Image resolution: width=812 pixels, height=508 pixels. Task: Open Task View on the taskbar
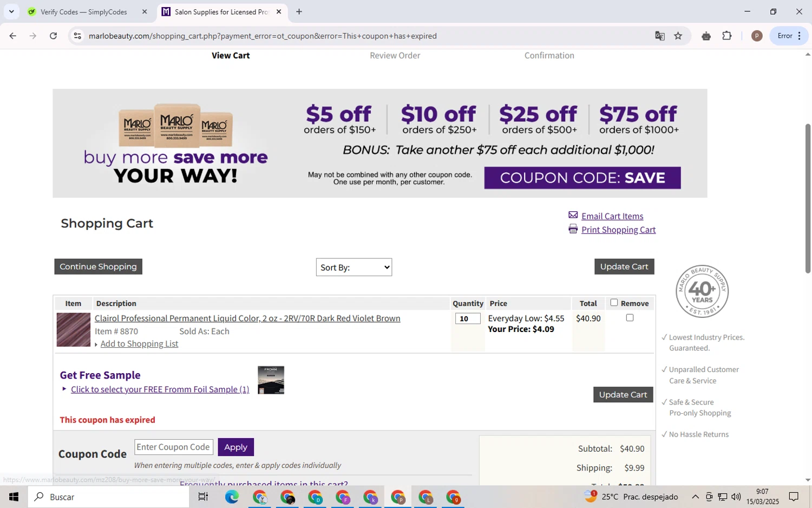204,497
